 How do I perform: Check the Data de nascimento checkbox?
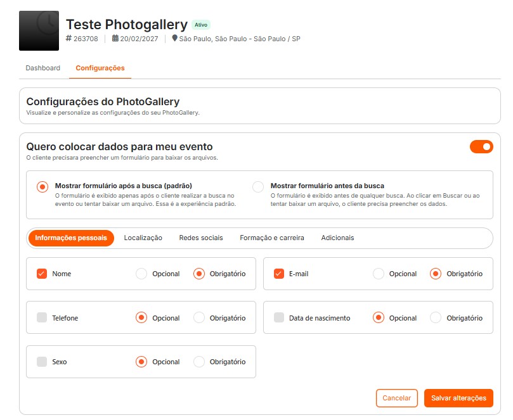click(278, 318)
